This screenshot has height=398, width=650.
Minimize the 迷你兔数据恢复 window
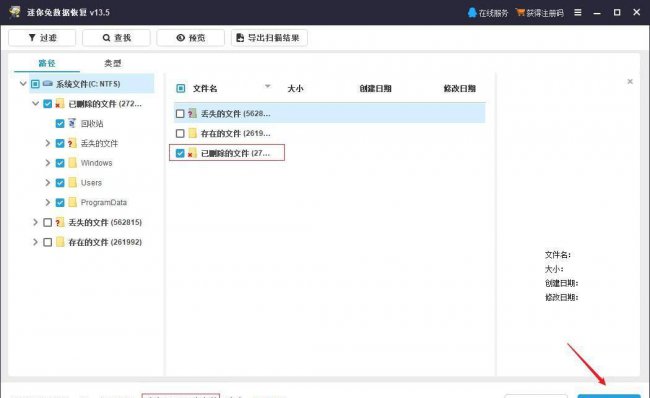(x=597, y=13)
